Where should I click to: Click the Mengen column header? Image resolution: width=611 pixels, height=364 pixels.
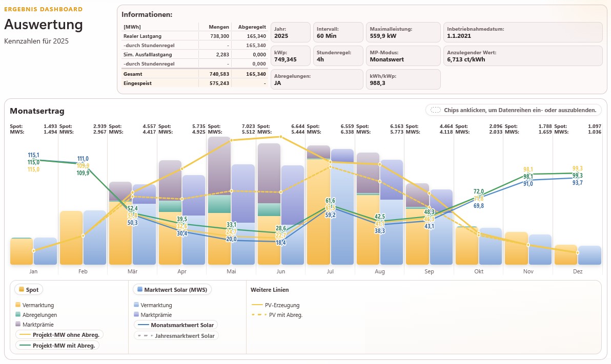(x=219, y=27)
